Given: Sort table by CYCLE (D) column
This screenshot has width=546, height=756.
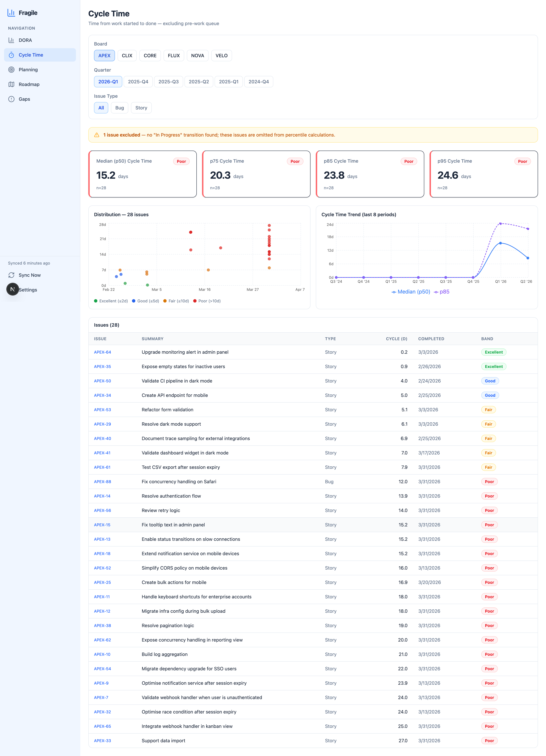Looking at the screenshot, I should 396,339.
